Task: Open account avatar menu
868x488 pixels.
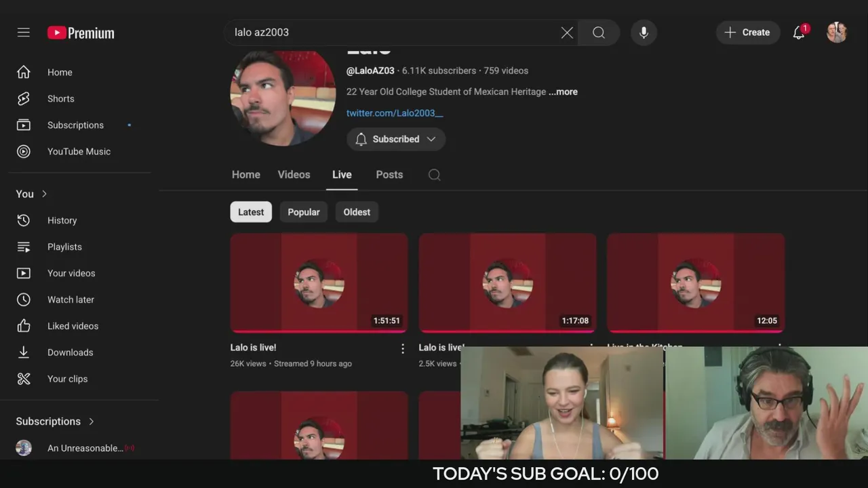Action: pos(837,33)
